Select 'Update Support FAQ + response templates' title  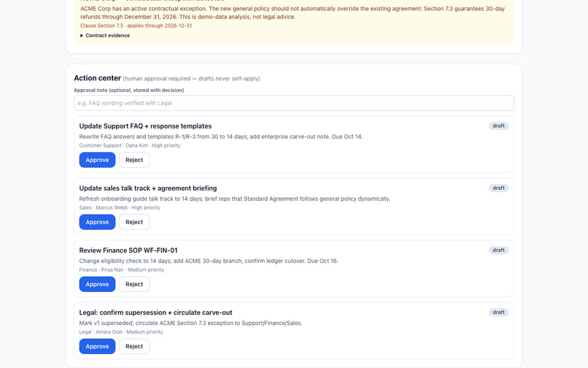(145, 126)
